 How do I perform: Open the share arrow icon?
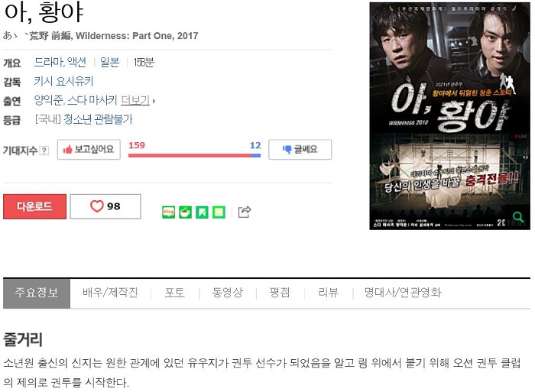point(245,212)
